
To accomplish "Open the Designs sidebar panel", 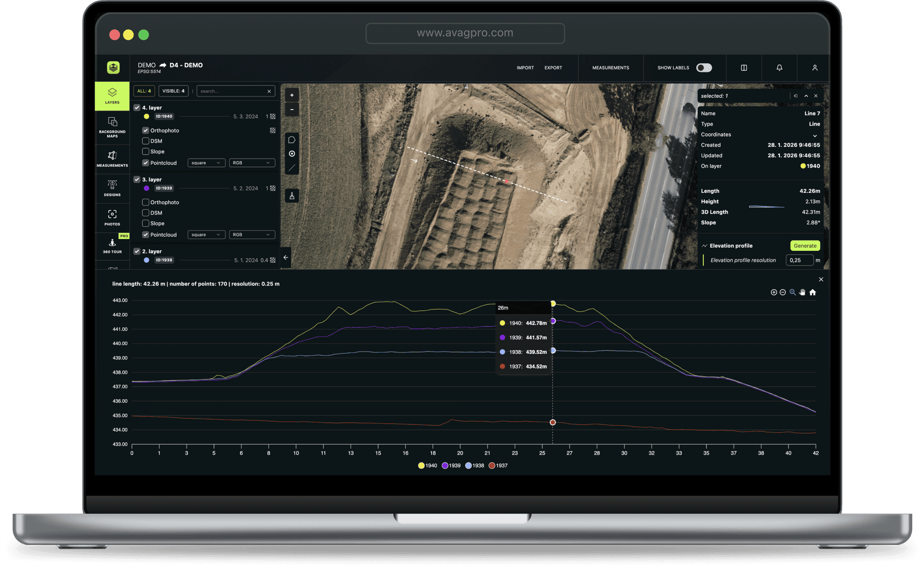I will [x=112, y=188].
